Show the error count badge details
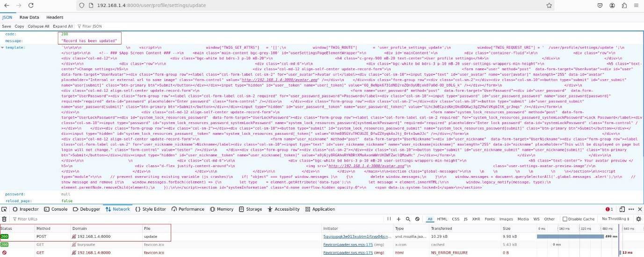 (x=609, y=209)
